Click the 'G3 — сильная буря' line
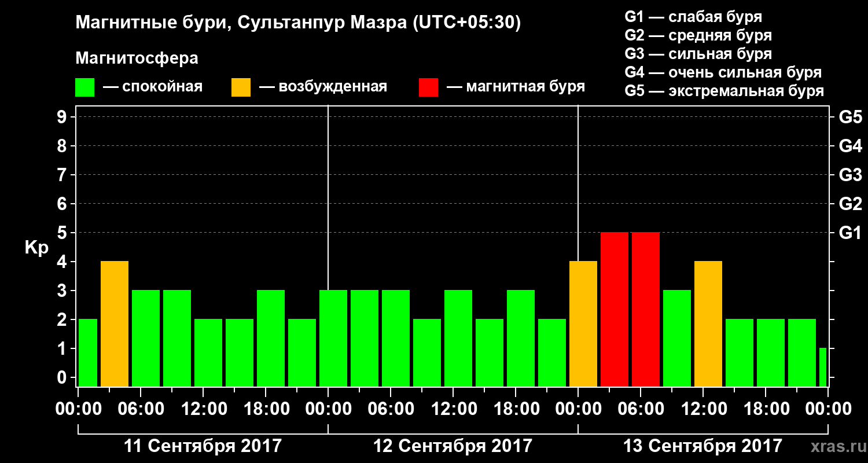The image size is (868, 463). [698, 54]
